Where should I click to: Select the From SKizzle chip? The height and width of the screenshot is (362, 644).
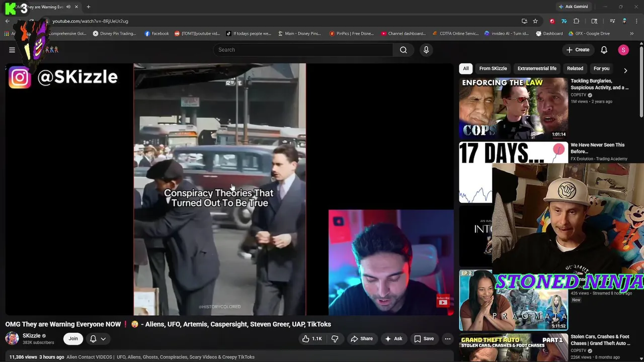(493, 68)
